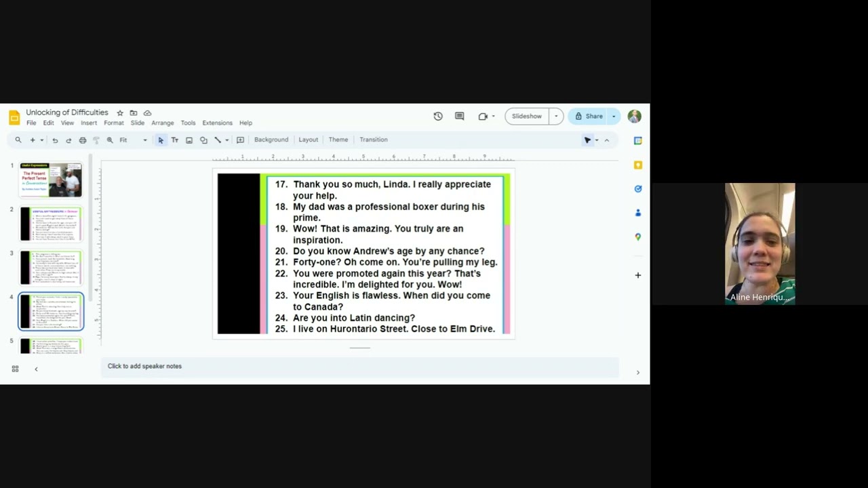Viewport: 868px width, 488px height.
Task: Open the Google Maps side panel icon
Action: (x=638, y=237)
